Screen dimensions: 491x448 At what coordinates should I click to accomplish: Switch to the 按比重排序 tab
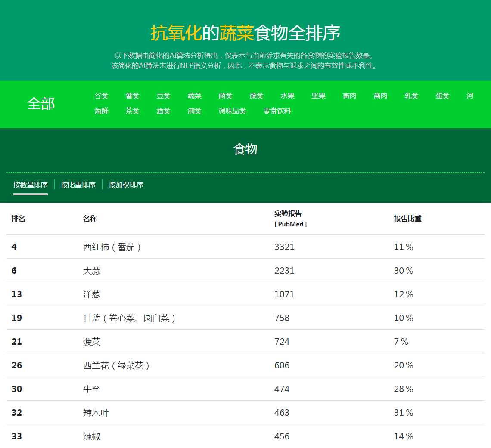(78, 185)
